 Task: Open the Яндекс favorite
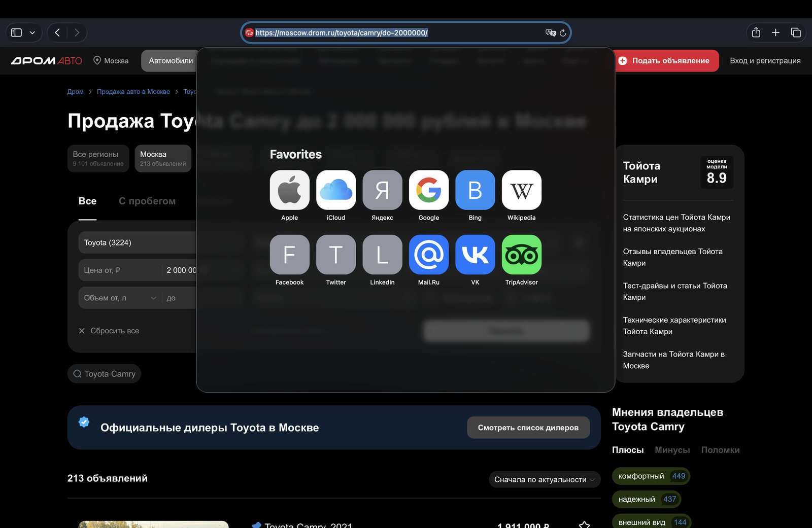(382, 190)
